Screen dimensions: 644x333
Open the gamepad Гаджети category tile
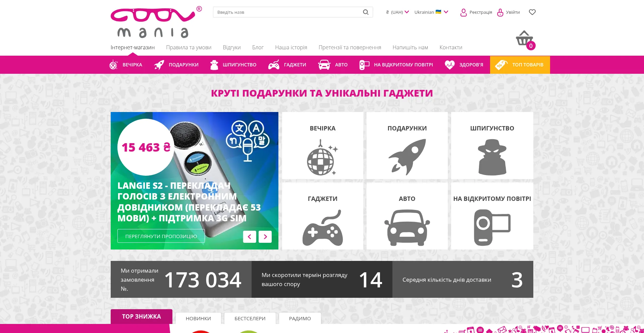pyautogui.click(x=322, y=216)
